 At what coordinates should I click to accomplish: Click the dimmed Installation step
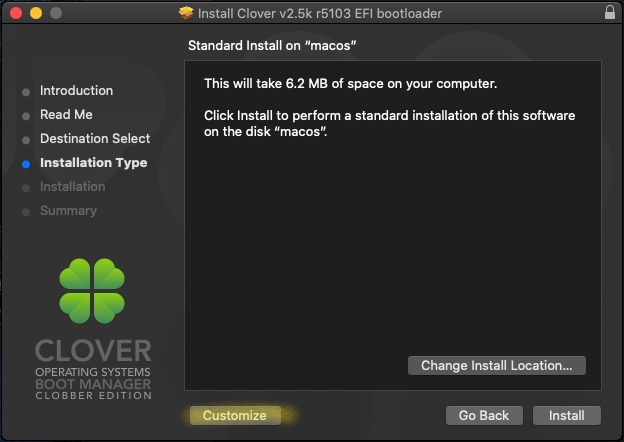[x=73, y=187]
